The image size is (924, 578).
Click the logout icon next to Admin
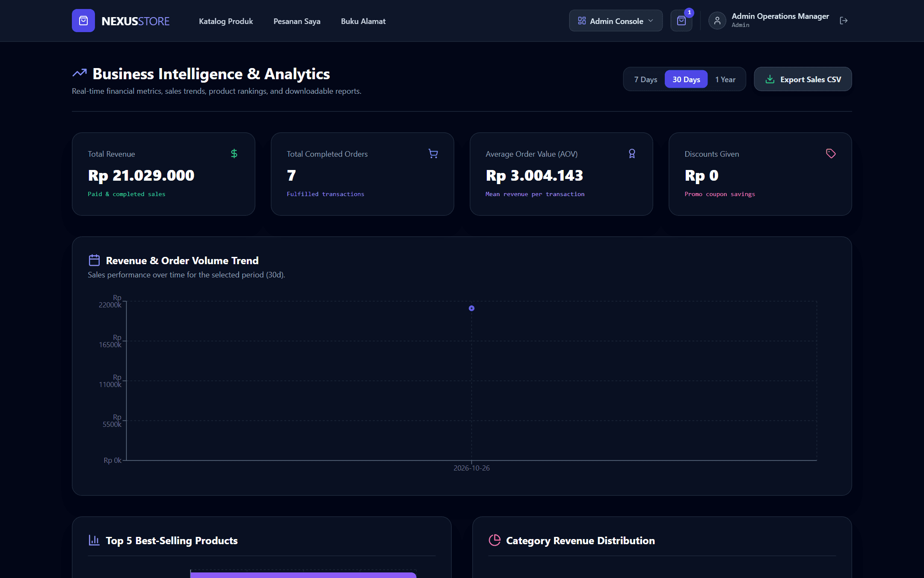pos(844,21)
